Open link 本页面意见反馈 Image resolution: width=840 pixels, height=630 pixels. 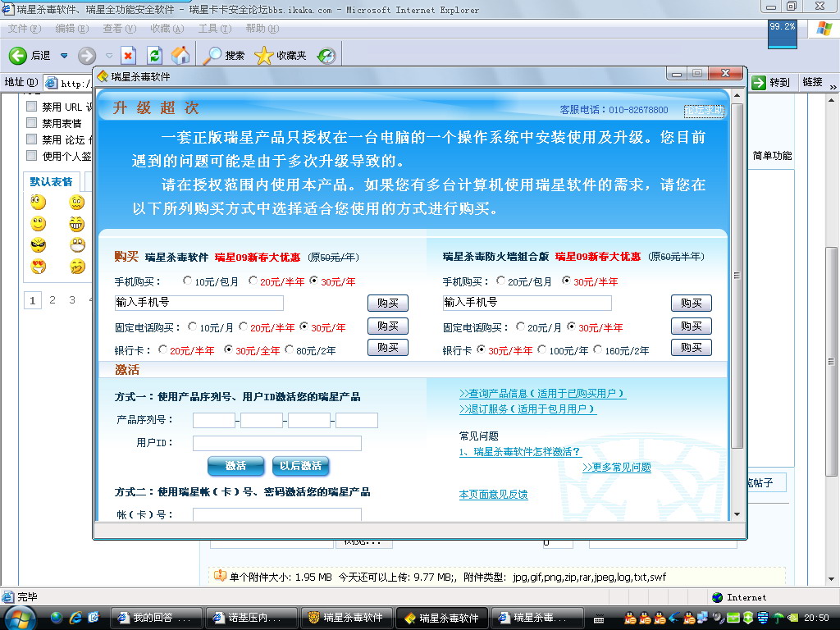493,494
